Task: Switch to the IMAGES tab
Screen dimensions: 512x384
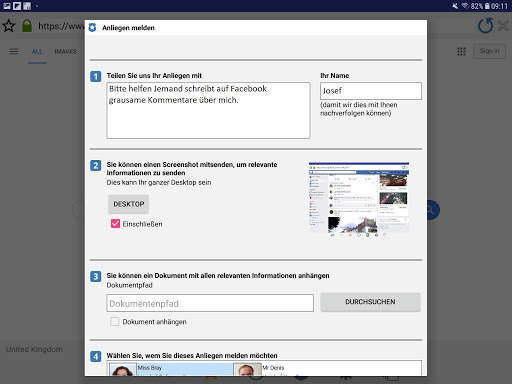Action: (65, 51)
